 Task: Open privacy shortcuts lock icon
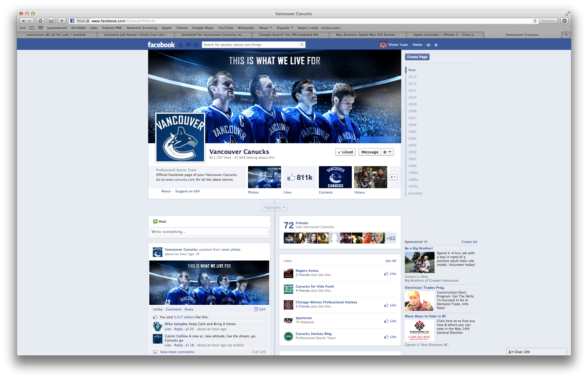(429, 45)
